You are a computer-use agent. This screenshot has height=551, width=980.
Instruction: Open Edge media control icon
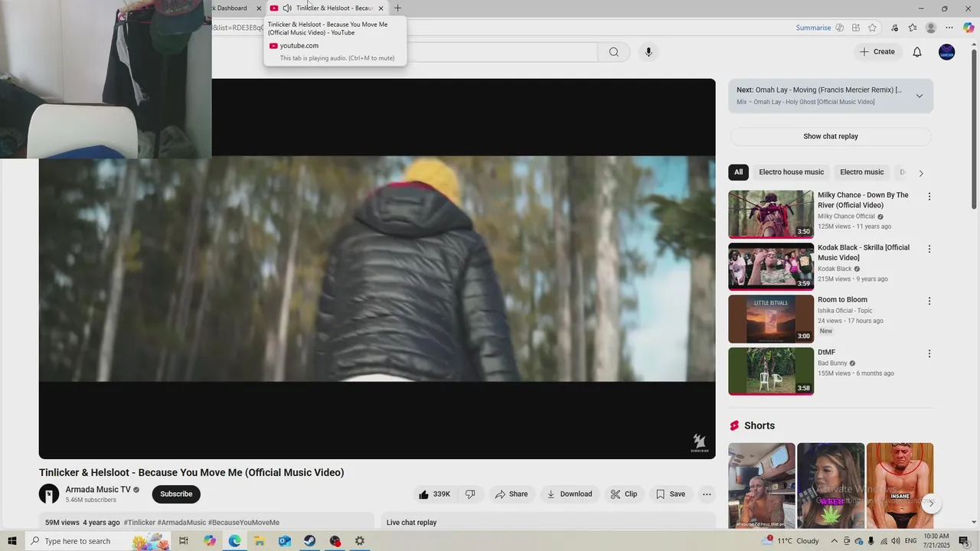(894, 28)
